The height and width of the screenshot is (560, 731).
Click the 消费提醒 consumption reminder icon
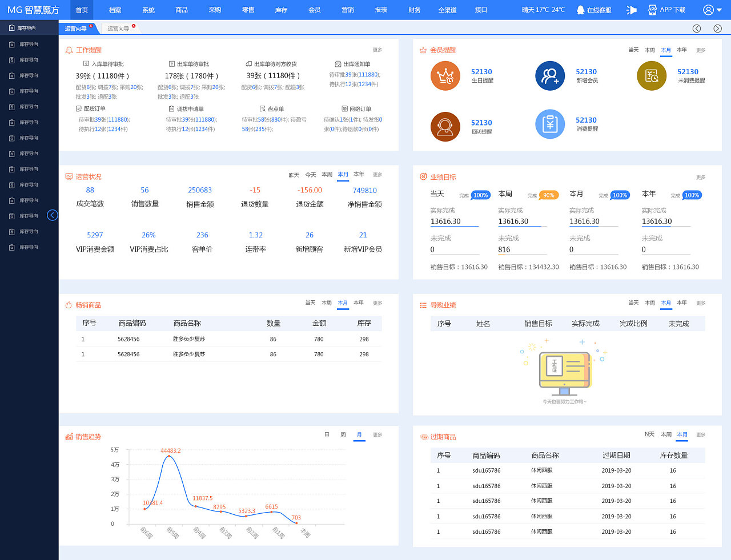[x=549, y=124]
